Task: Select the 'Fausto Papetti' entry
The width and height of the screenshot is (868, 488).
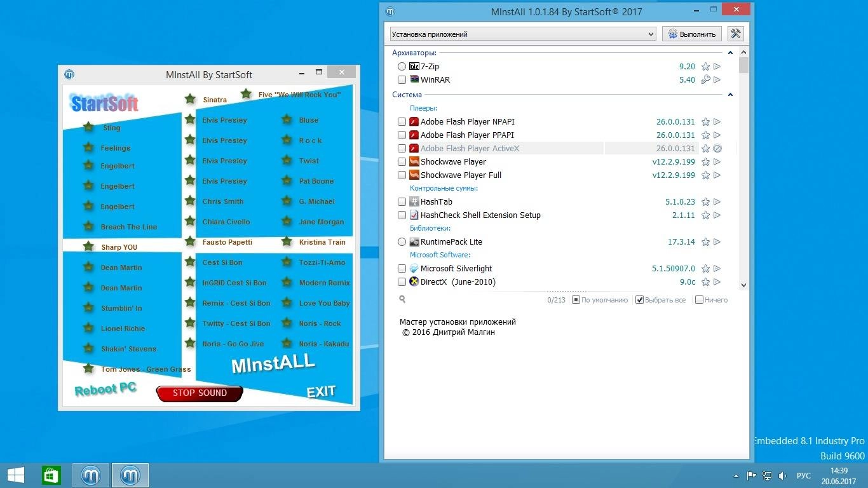Action: 227,242
